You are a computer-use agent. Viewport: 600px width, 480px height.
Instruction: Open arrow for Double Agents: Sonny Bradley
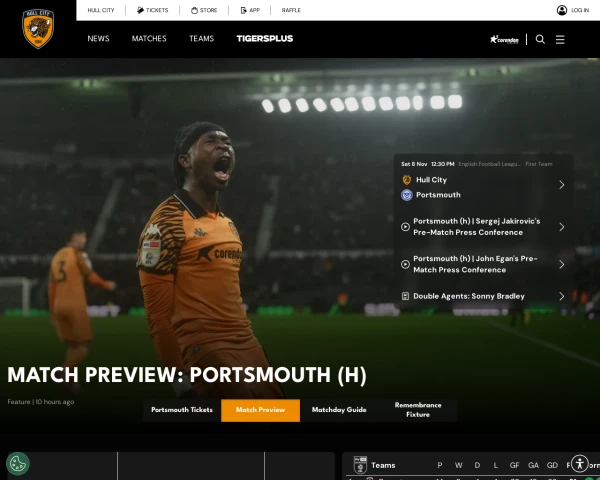pyautogui.click(x=561, y=296)
